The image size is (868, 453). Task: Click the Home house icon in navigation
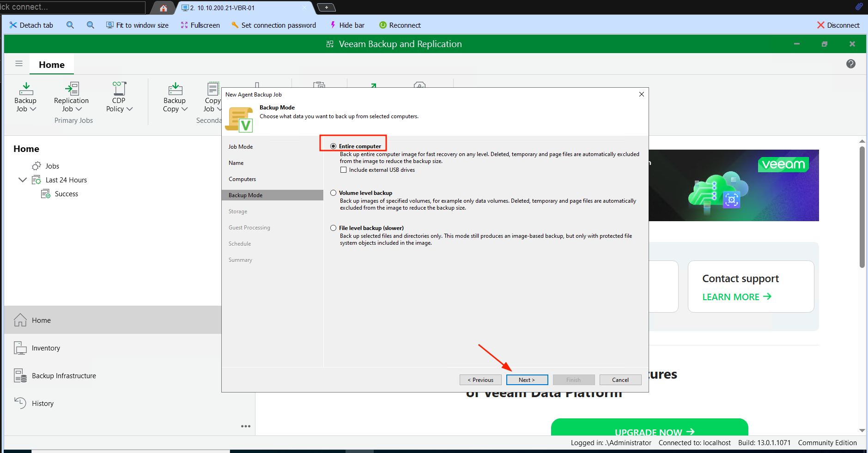coord(20,320)
